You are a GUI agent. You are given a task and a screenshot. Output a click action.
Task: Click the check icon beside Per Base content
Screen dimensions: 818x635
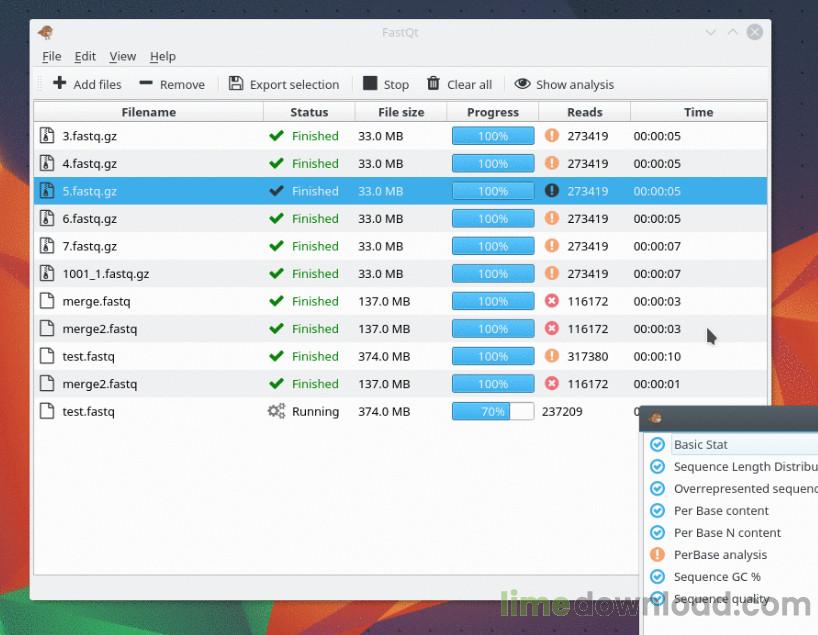click(657, 510)
